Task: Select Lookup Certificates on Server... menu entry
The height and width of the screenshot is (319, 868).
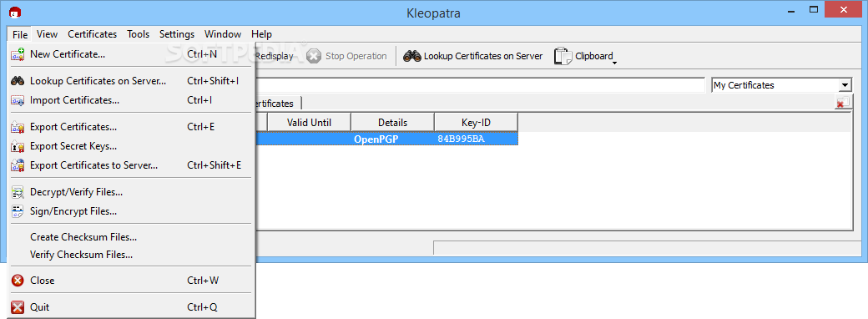Action: [131, 81]
